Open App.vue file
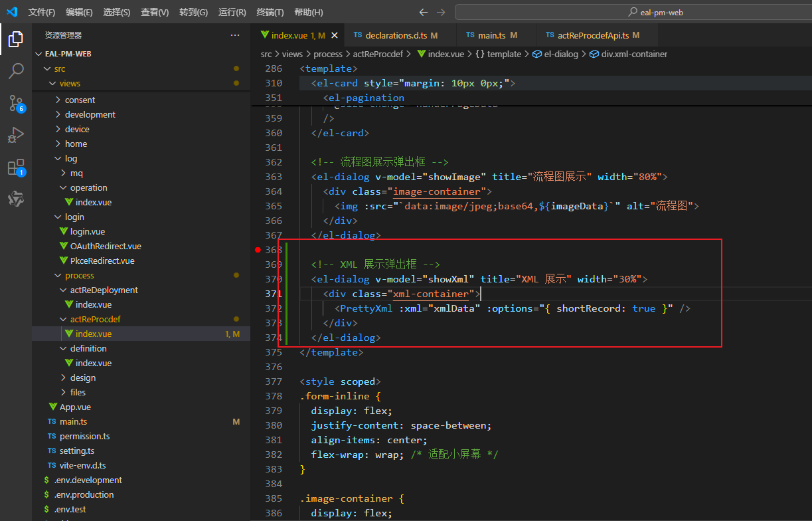812x521 pixels. click(x=141, y=407)
